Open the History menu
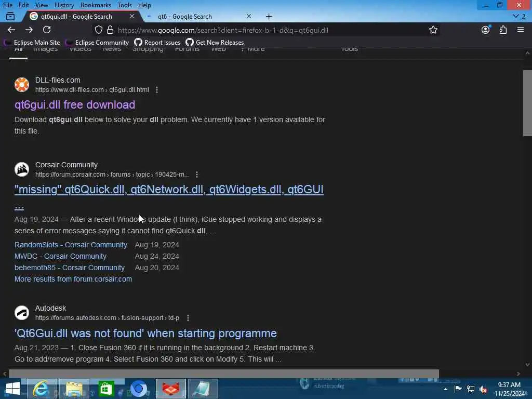This screenshot has height=399, width=532. [64, 5]
